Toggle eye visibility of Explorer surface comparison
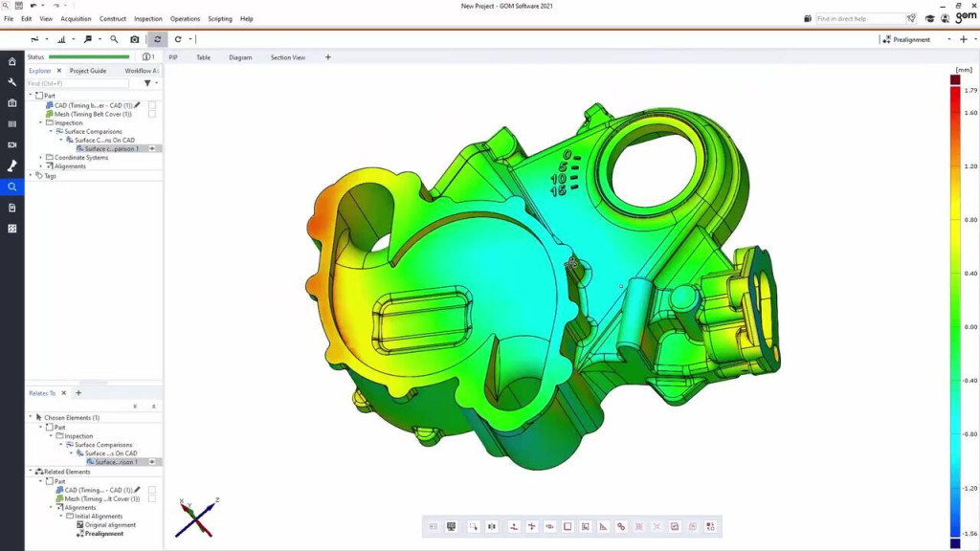The width and height of the screenshot is (980, 551). (151, 148)
